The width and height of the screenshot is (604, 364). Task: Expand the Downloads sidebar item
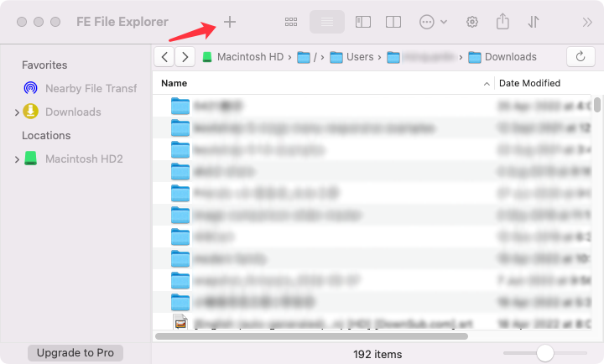pos(17,112)
